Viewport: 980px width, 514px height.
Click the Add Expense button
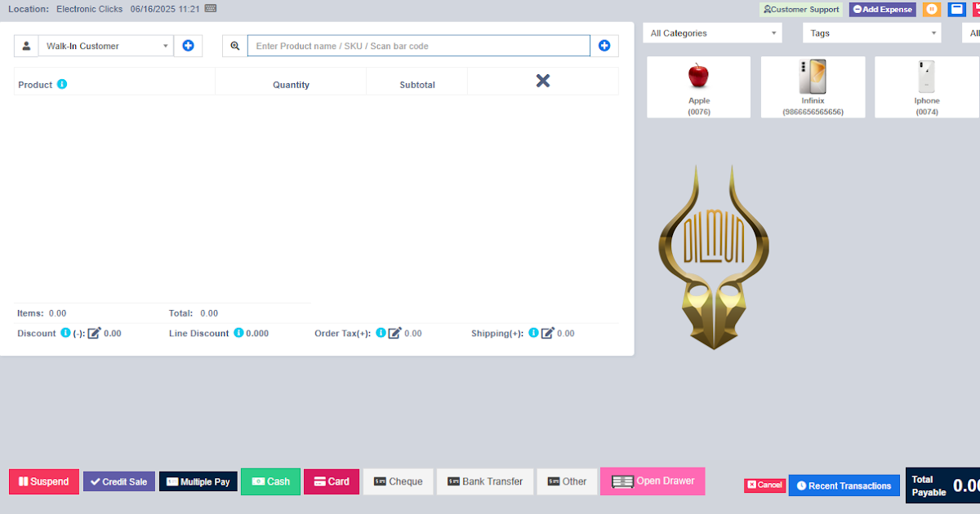[x=882, y=10]
